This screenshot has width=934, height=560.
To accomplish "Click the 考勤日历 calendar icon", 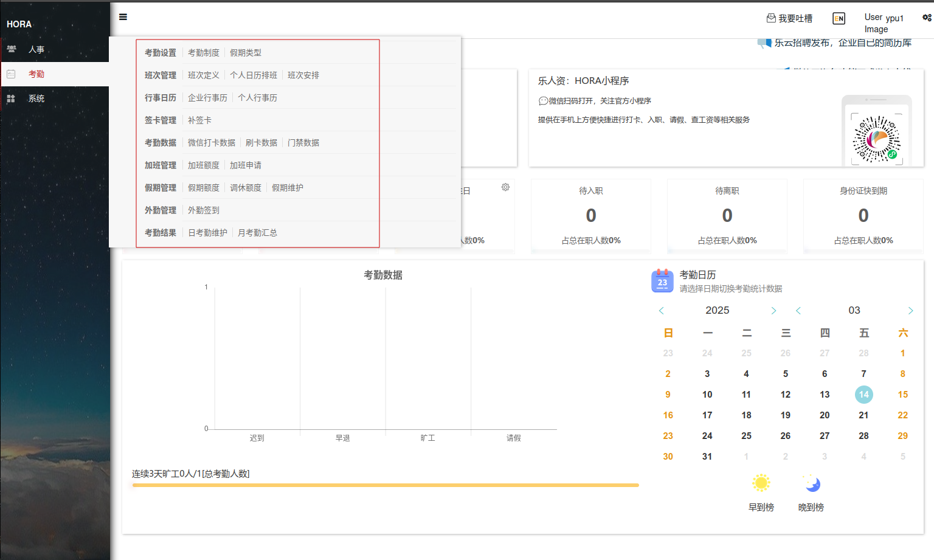I will tap(662, 281).
